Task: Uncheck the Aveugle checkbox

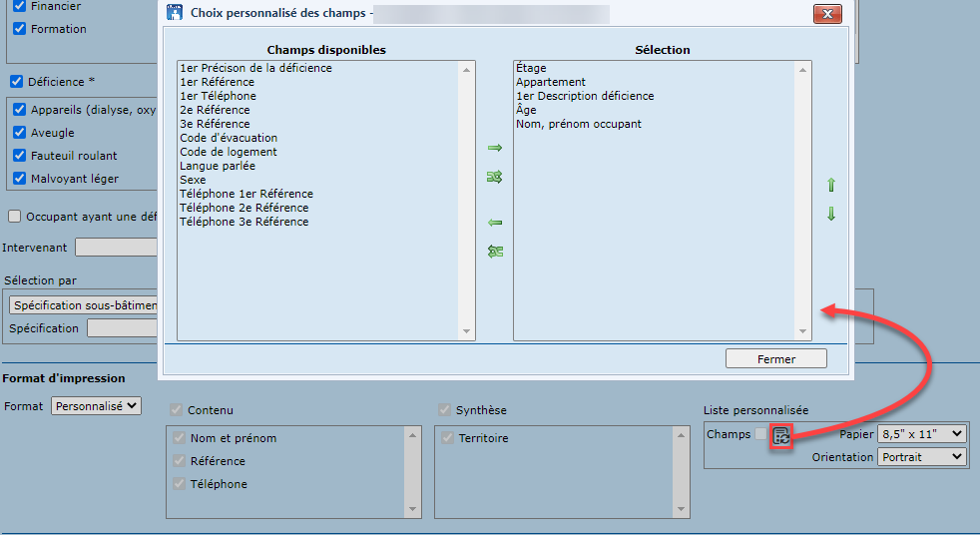Action: click(x=19, y=133)
